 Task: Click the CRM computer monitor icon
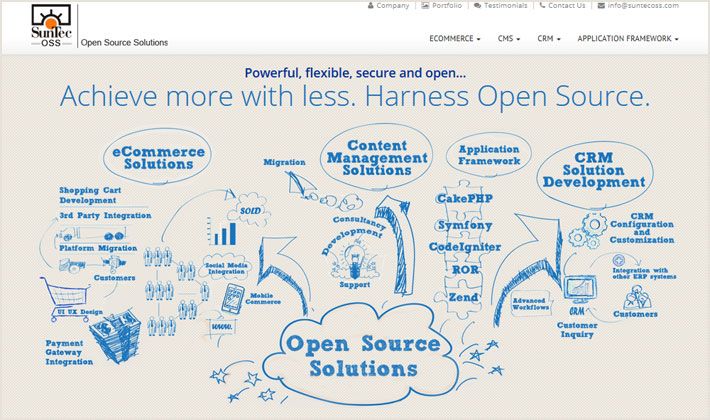point(579,290)
